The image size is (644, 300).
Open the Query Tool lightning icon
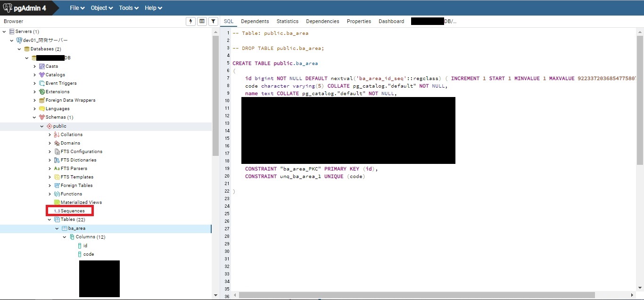191,21
